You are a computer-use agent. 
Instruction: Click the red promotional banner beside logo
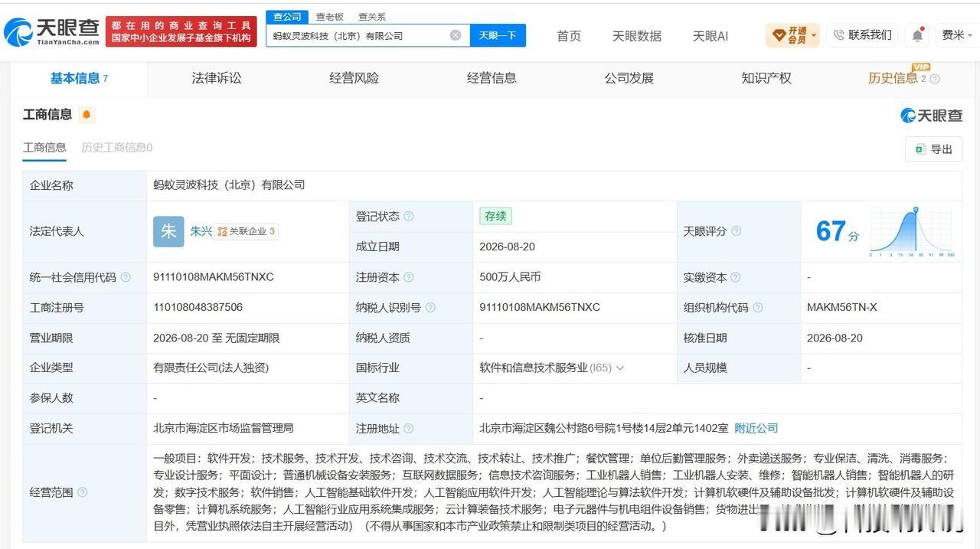coord(181,31)
